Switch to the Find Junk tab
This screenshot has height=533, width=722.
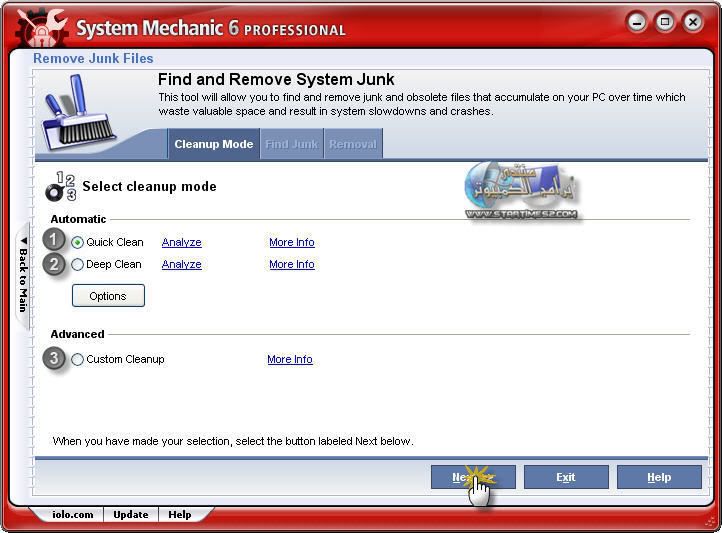click(291, 144)
